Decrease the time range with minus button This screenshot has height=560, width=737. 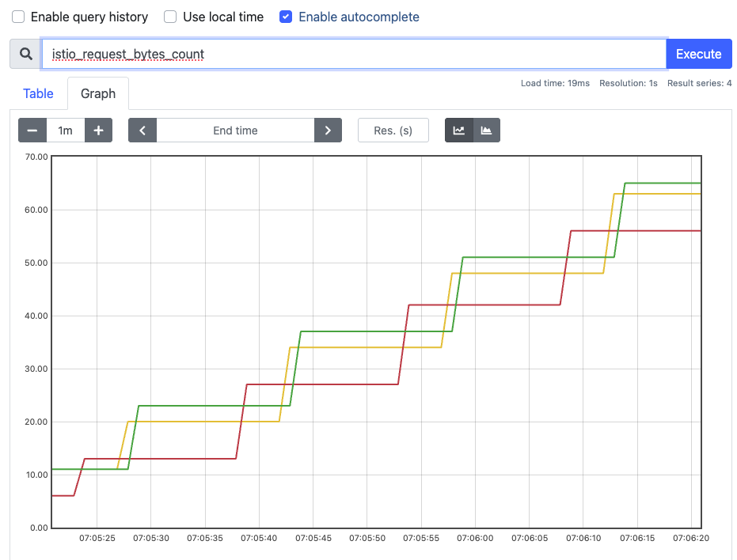32,131
